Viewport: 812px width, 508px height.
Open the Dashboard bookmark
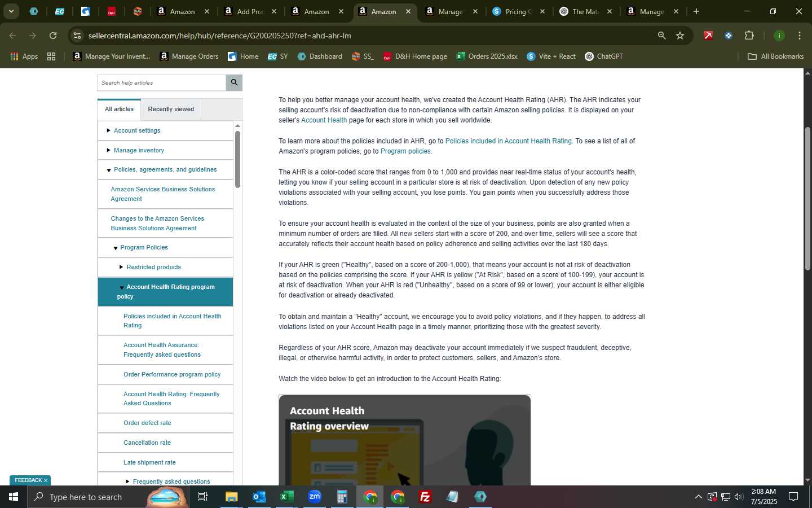[x=320, y=56]
